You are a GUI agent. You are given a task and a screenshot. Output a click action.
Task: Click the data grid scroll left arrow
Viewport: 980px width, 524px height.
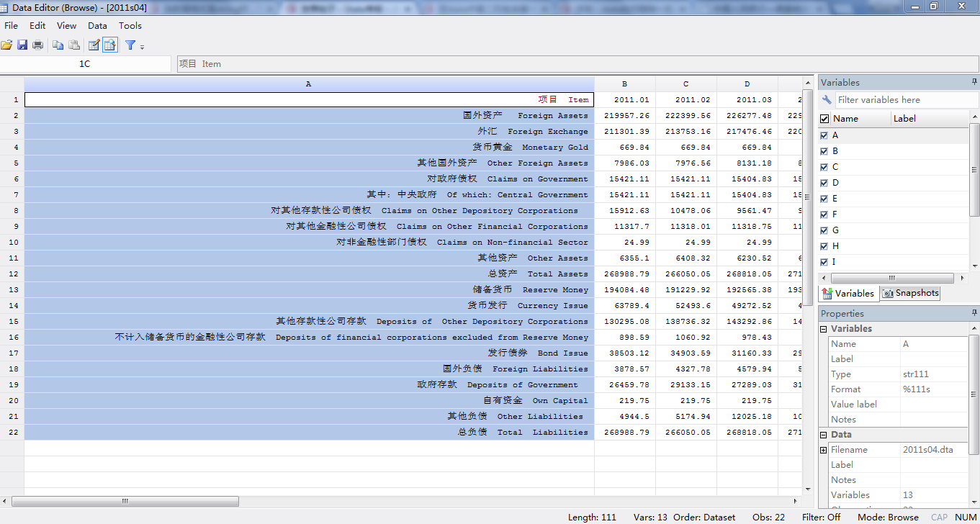point(6,501)
